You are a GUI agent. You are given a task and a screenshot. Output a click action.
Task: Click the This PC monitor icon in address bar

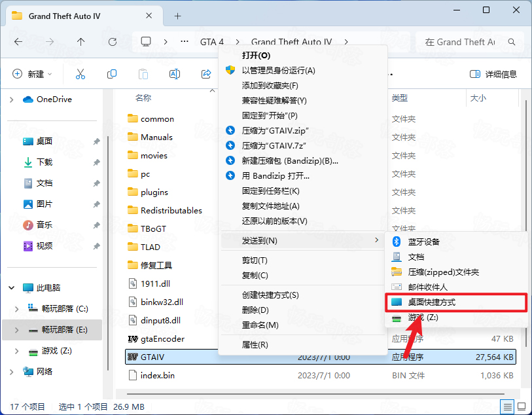[146, 42]
